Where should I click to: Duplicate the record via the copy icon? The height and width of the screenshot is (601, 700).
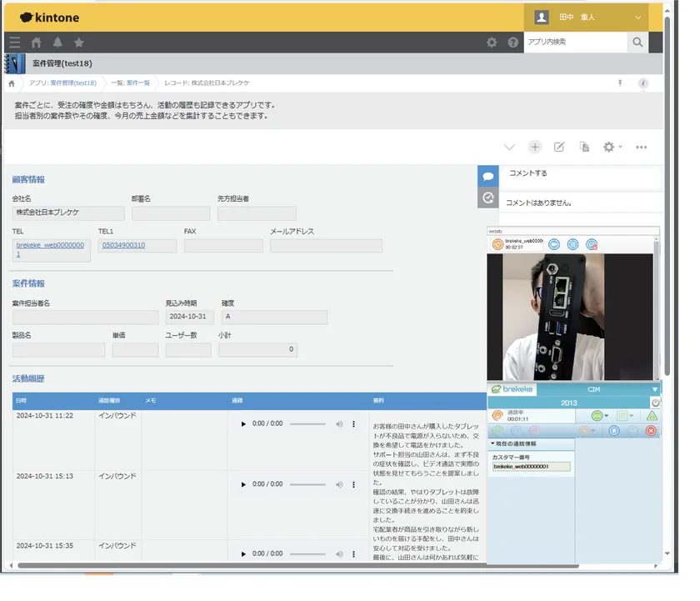pyautogui.click(x=584, y=147)
